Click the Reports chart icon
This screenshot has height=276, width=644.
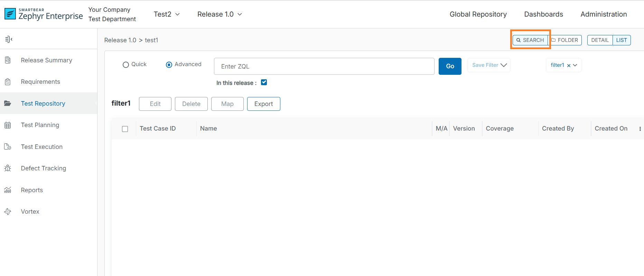8,190
